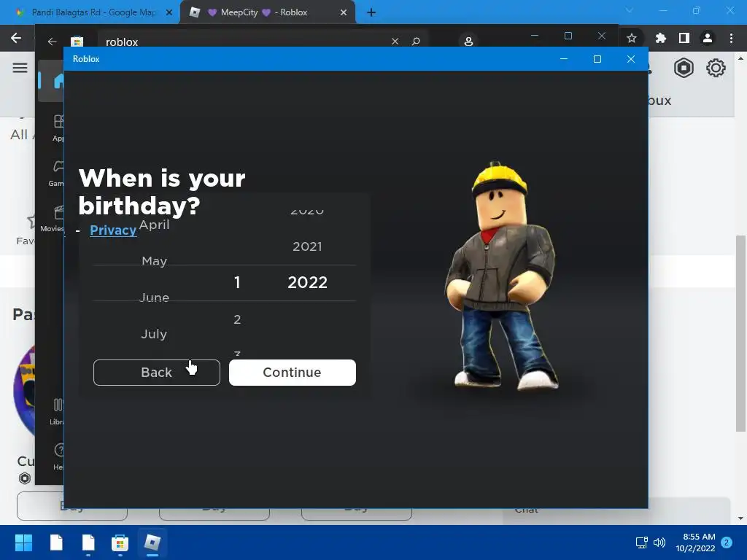The image size is (747, 560).
Task: Go back in Microsoft Store window
Action: pos(52,42)
